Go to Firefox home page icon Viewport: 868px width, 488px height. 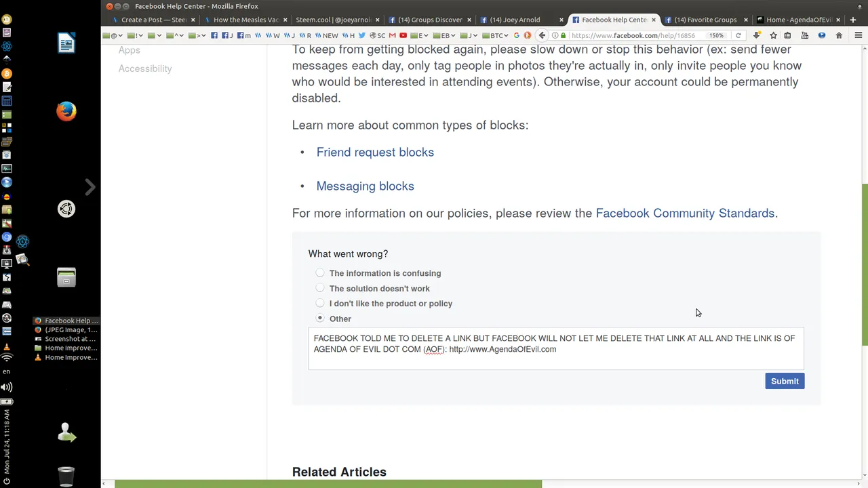coord(839,35)
